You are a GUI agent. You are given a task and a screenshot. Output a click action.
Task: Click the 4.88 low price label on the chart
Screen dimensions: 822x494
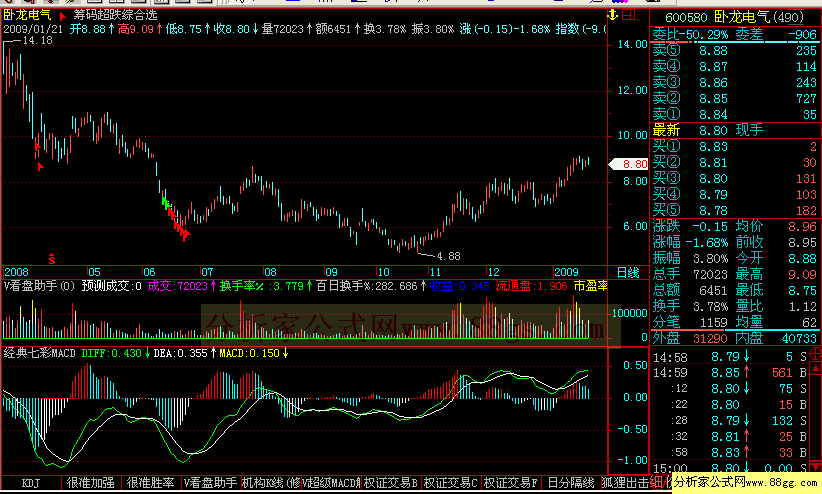[448, 256]
